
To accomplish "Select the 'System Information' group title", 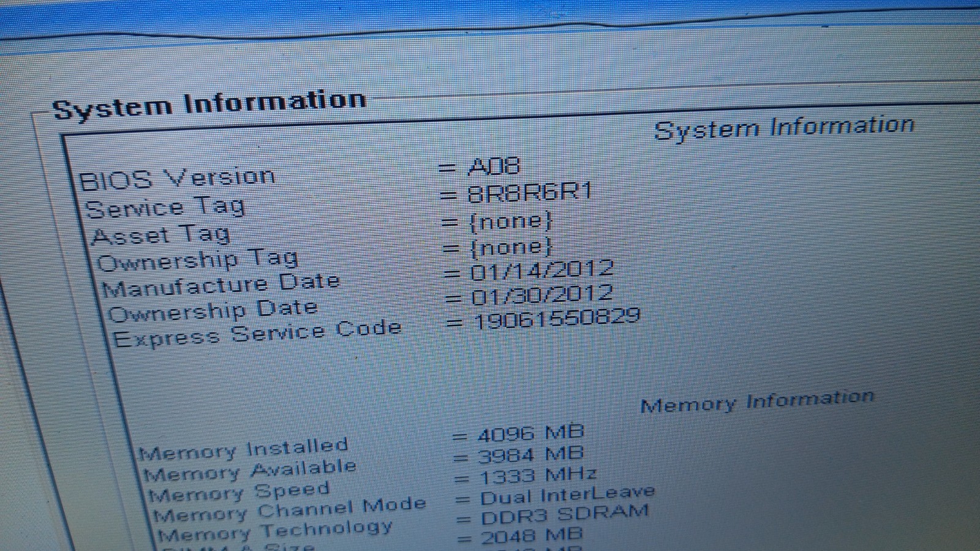I will click(209, 104).
